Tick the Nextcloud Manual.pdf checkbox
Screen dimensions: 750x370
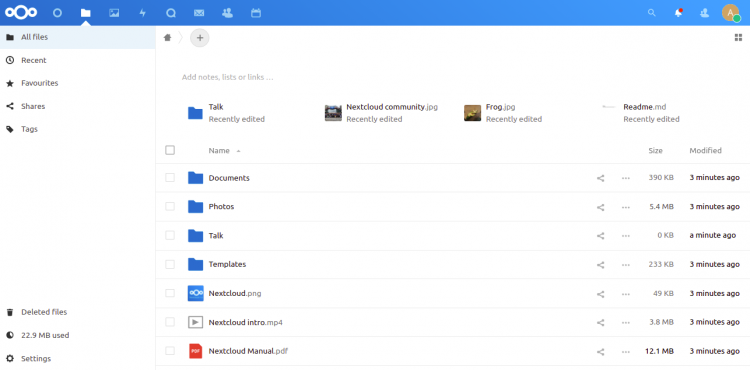point(170,351)
